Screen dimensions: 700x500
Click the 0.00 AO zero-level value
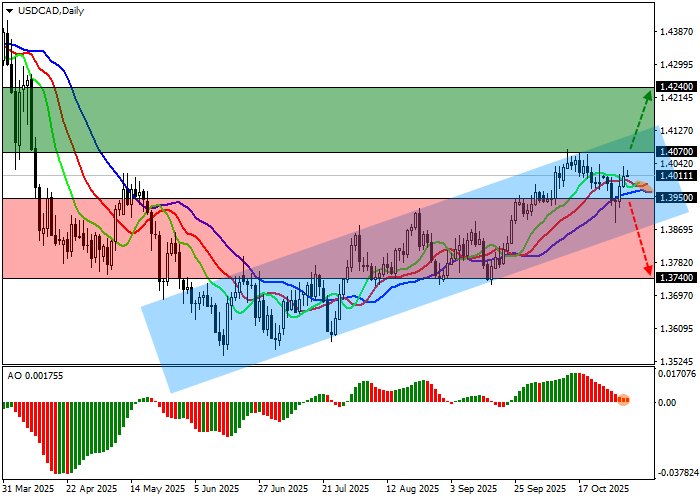pos(667,403)
